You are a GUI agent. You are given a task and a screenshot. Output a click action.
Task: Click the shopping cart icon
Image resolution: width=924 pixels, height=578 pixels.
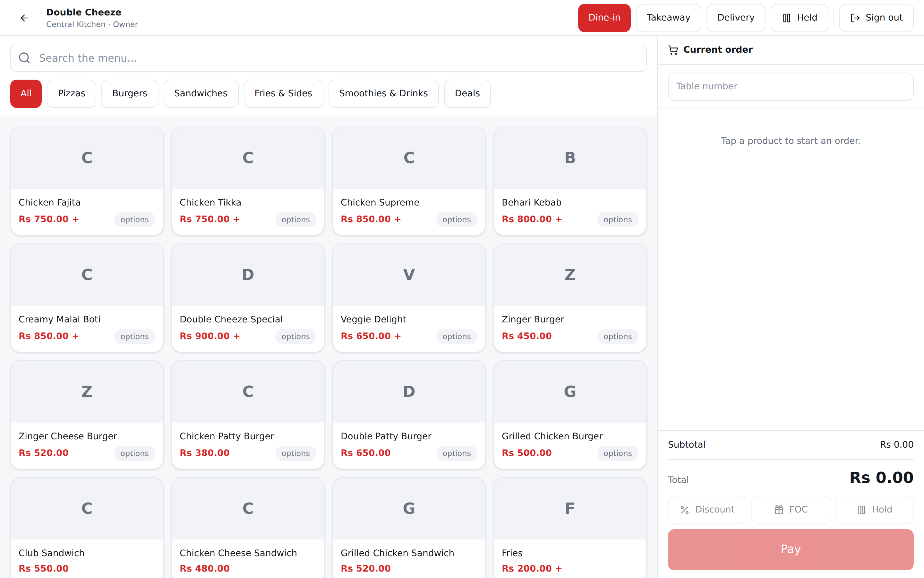coord(673,50)
